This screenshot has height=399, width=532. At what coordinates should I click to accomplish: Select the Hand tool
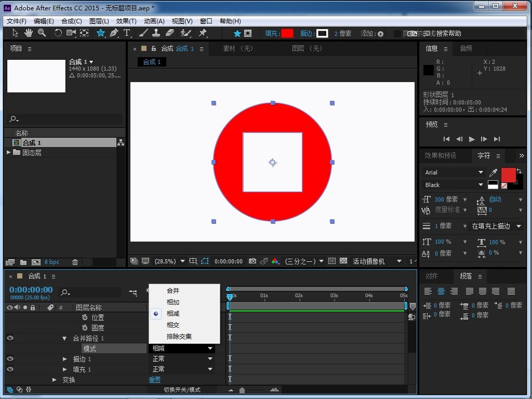pos(28,33)
